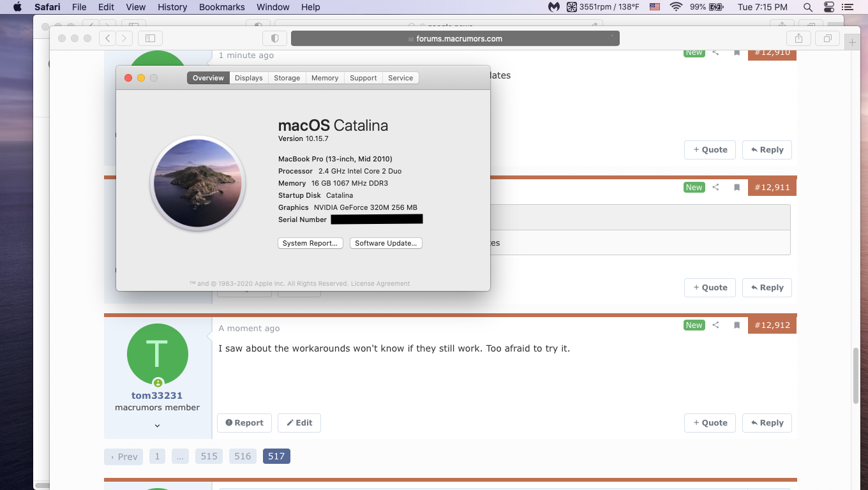This screenshot has height=490, width=868.
Task: Report post #12,912
Action: pos(244,423)
